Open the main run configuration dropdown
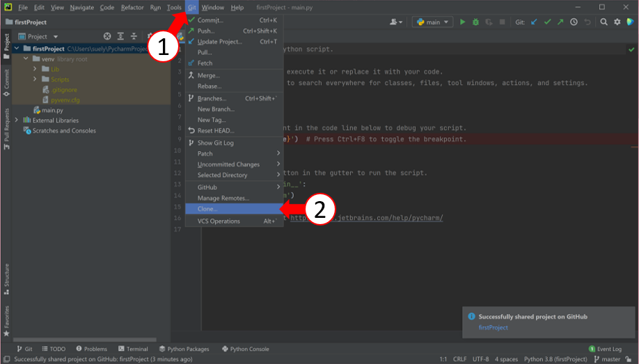 pos(432,22)
